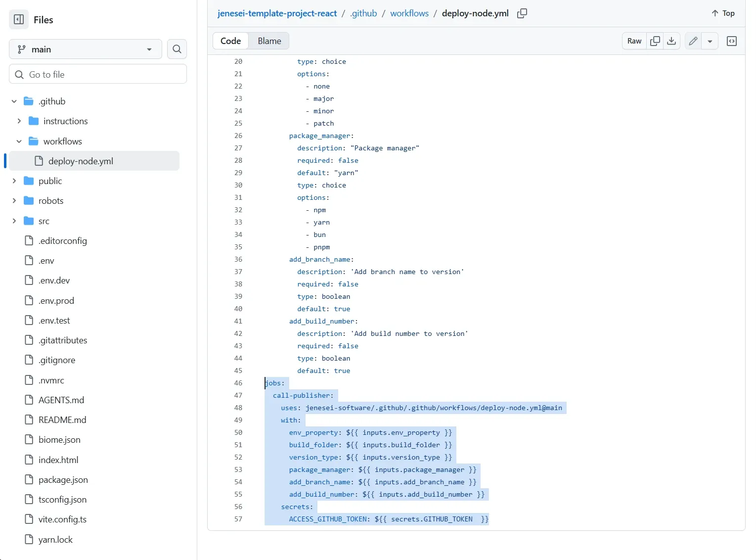Jump to Top of the page
Screen dimensions: 756x560
(x=723, y=13)
